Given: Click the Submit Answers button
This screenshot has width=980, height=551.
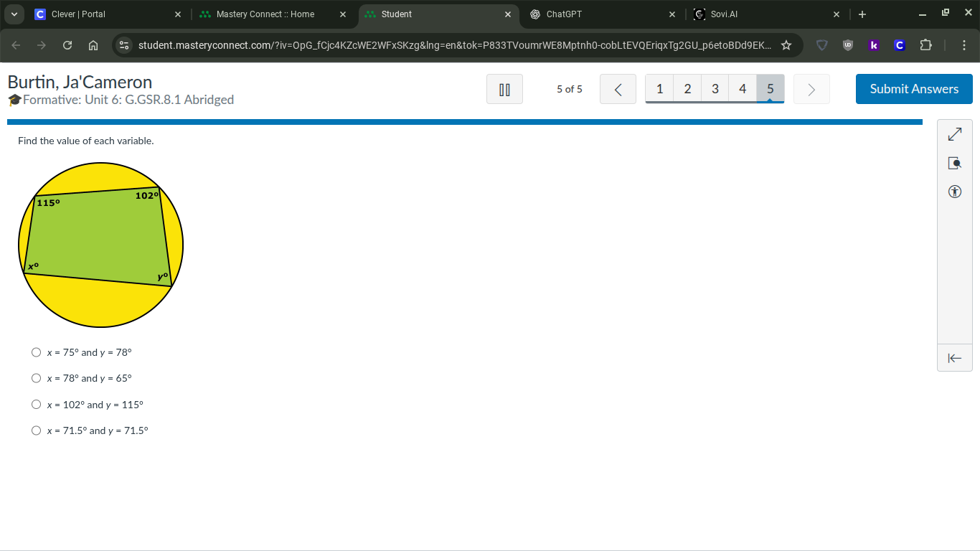Looking at the screenshot, I should (913, 89).
